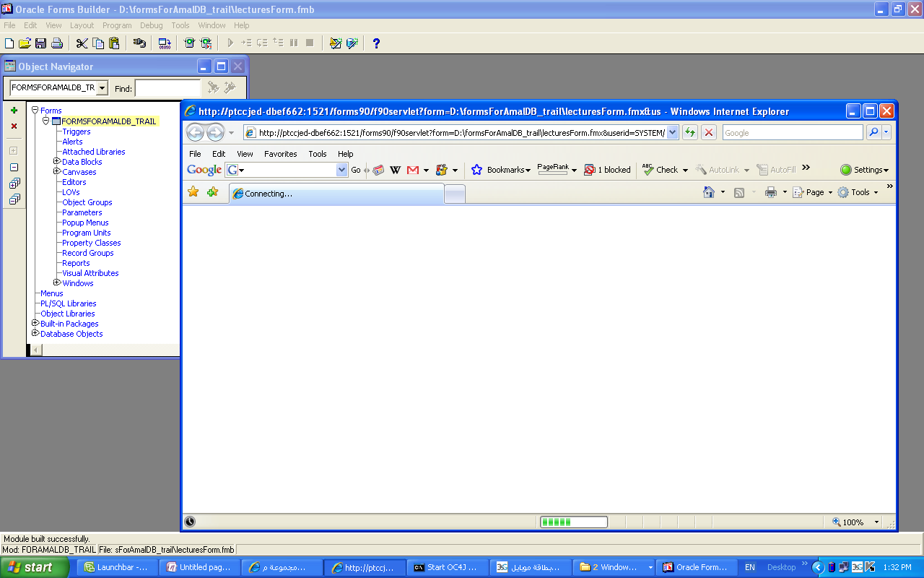Viewport: 924px width, 578px height.
Task: Click the green plus Create icon
Action: (14, 111)
